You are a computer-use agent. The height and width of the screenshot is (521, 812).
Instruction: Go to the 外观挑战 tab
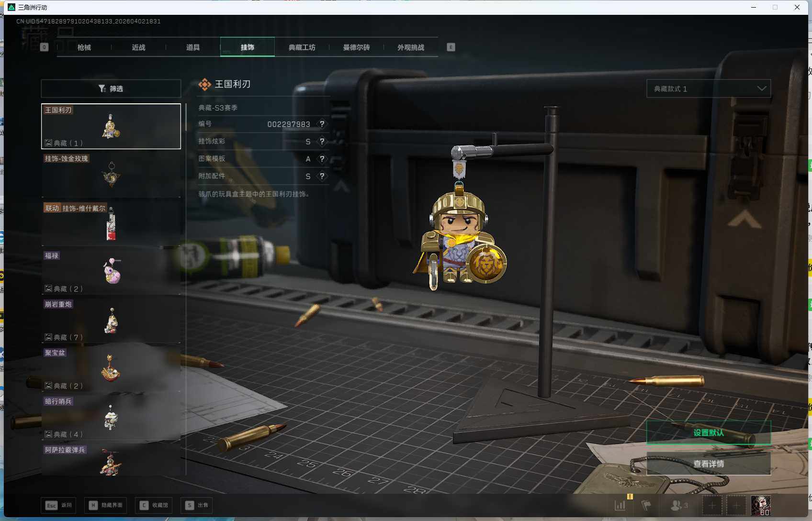pyautogui.click(x=411, y=47)
